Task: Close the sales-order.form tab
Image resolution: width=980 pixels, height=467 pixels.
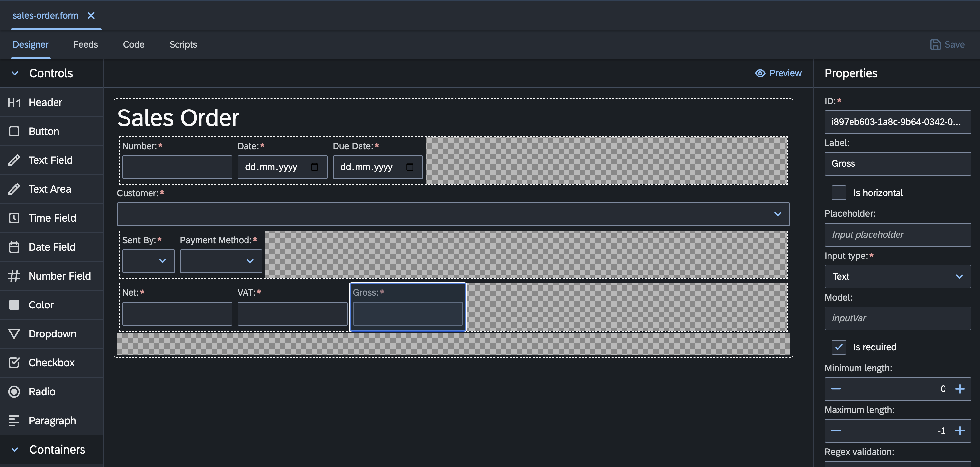Action: pyautogui.click(x=91, y=15)
